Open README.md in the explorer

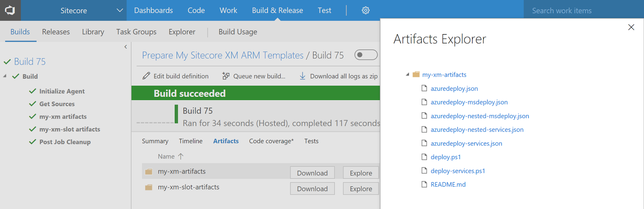(448, 184)
